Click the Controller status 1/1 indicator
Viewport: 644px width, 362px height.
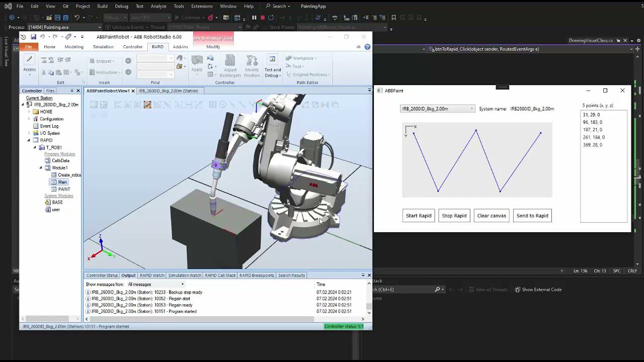pyautogui.click(x=344, y=327)
